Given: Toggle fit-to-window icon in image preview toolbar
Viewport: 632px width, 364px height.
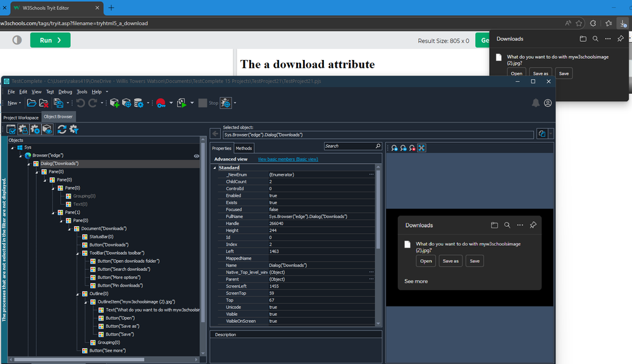Looking at the screenshot, I should coord(421,148).
